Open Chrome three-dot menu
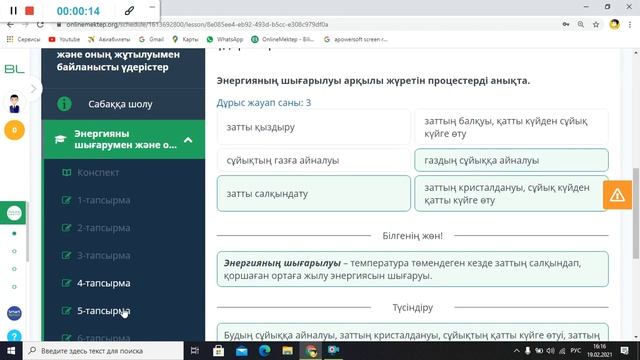This screenshot has width=640, height=360. click(630, 24)
